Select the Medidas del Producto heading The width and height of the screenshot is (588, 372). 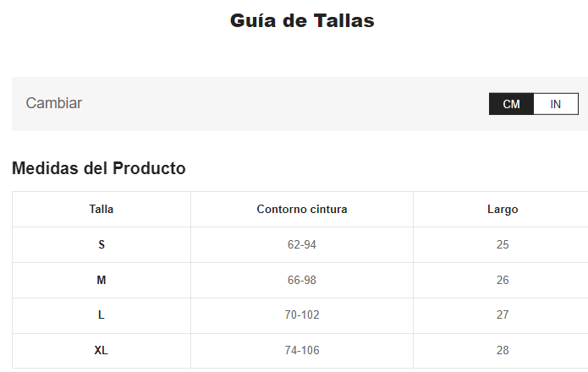point(98,168)
